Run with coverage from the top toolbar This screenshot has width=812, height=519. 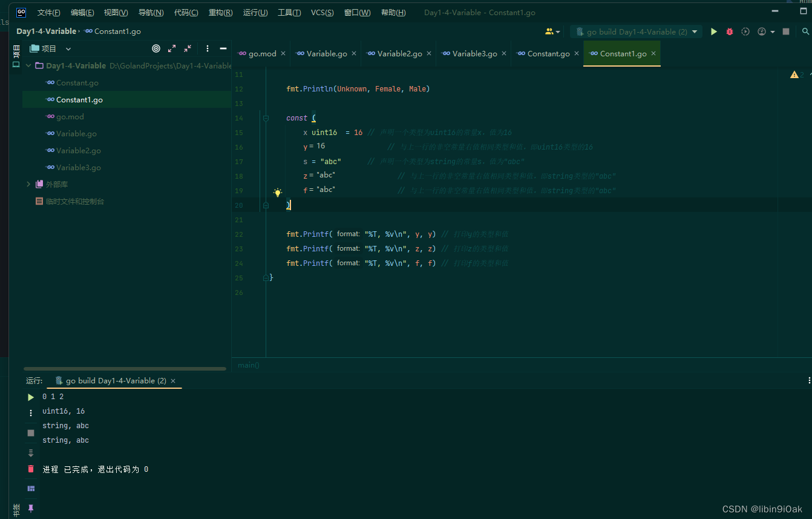pos(745,31)
